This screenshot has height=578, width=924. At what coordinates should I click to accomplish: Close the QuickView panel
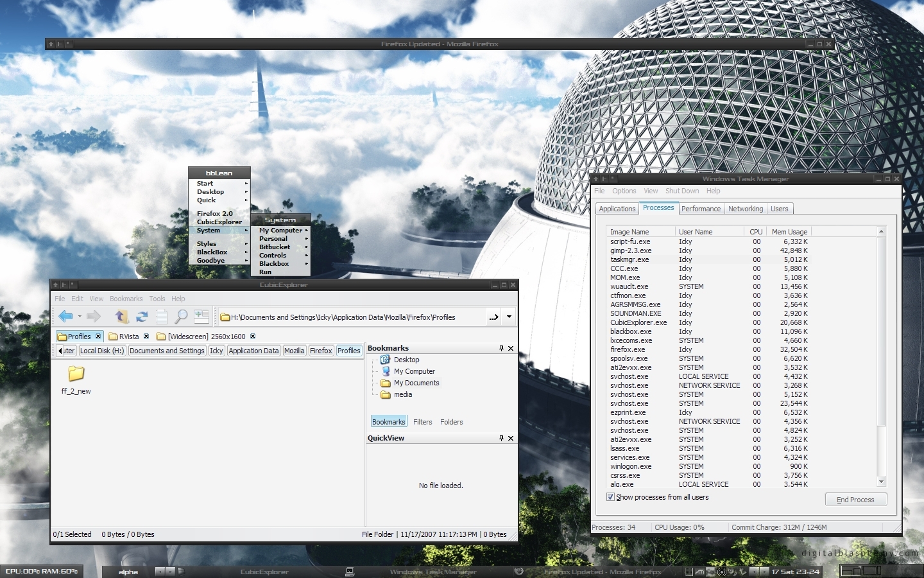click(x=511, y=438)
